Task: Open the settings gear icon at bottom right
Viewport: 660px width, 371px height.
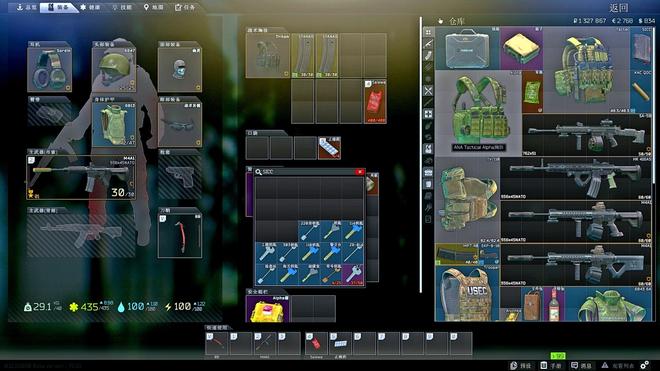Action: click(644, 365)
